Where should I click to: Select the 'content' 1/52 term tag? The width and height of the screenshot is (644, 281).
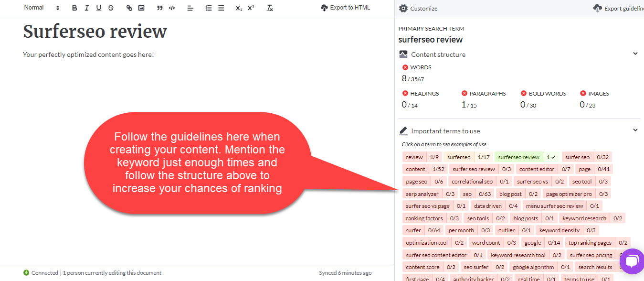click(425, 169)
